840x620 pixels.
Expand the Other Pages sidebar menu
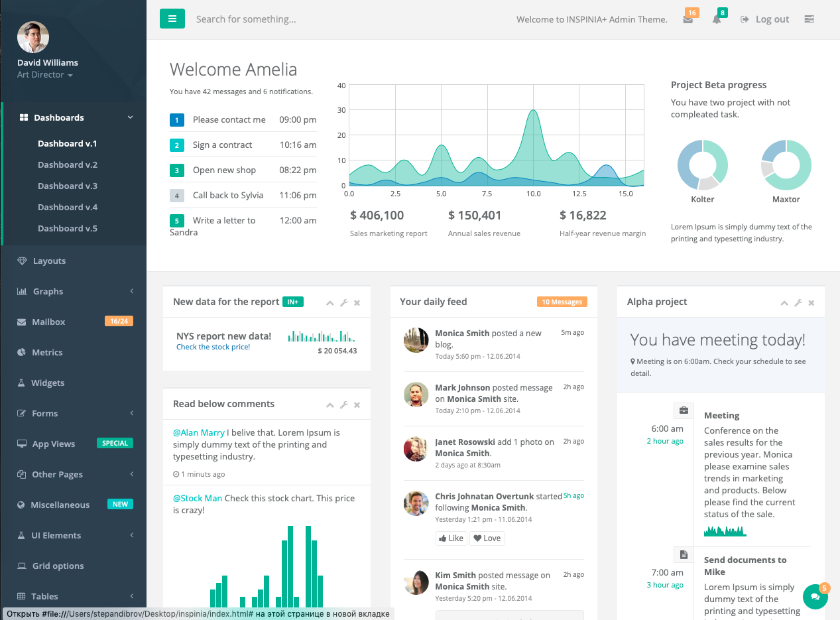pos(73,474)
